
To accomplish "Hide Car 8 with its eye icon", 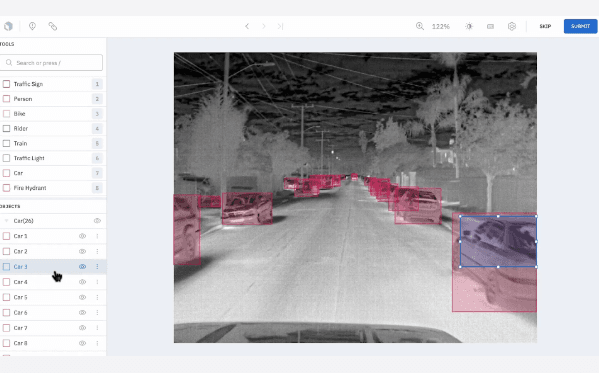I will [x=82, y=343].
